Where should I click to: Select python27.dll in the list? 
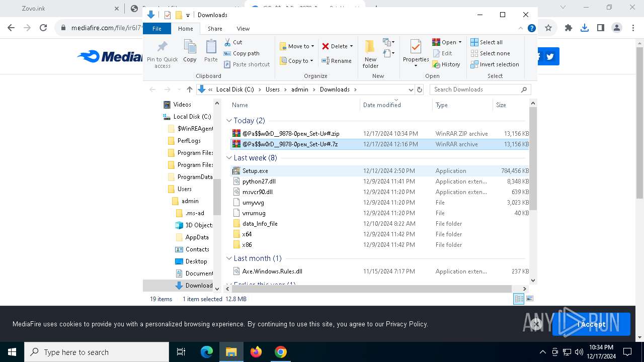click(379, 182)
